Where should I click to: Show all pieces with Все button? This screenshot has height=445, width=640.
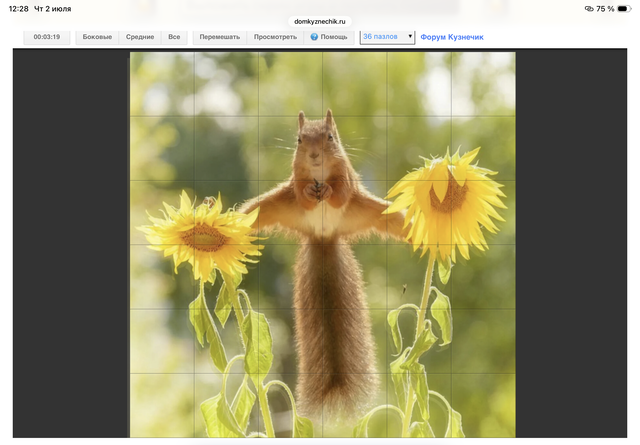174,37
